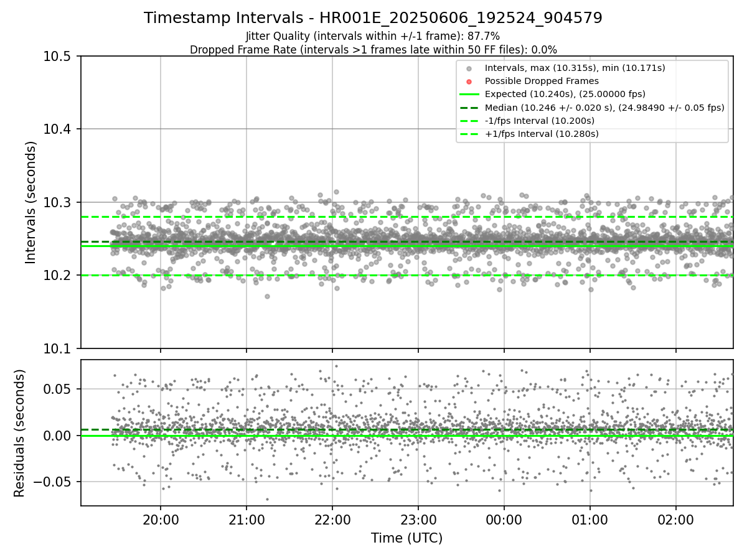Click the Intervals (seconds) axis label

tap(31, 202)
